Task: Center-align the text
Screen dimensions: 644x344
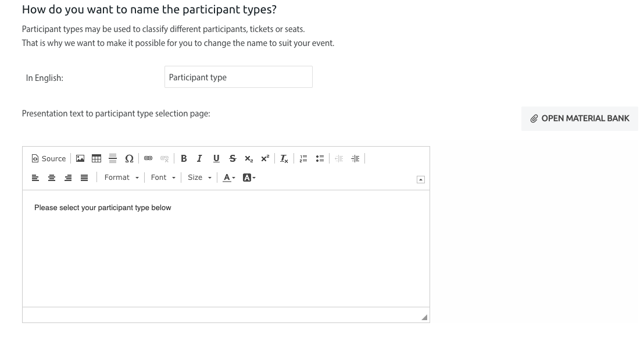Action: point(52,178)
